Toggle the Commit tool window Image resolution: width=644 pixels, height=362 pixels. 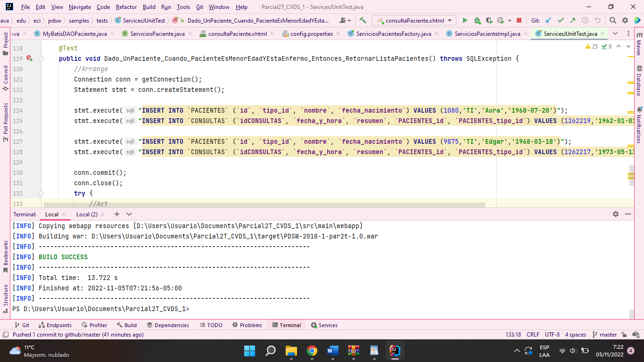(6, 78)
